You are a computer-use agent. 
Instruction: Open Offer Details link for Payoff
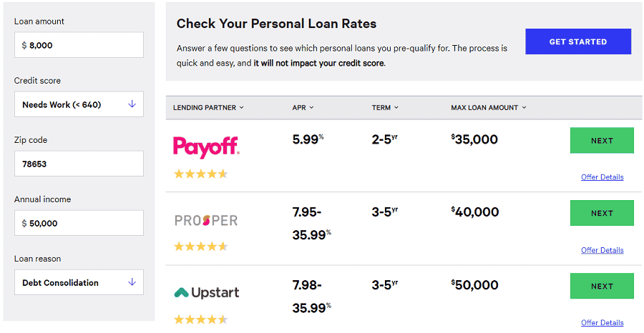tap(602, 177)
